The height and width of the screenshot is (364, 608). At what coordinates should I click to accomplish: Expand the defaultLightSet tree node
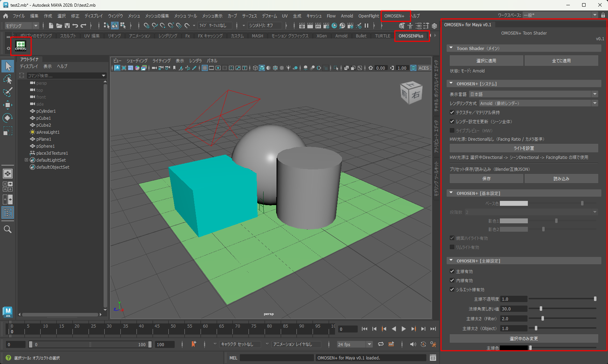(26, 160)
